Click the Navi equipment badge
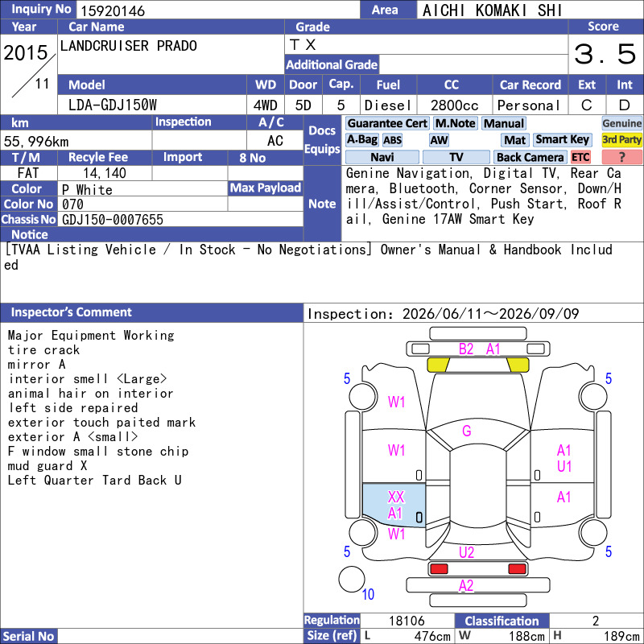This screenshot has height=644, width=644. [x=382, y=157]
